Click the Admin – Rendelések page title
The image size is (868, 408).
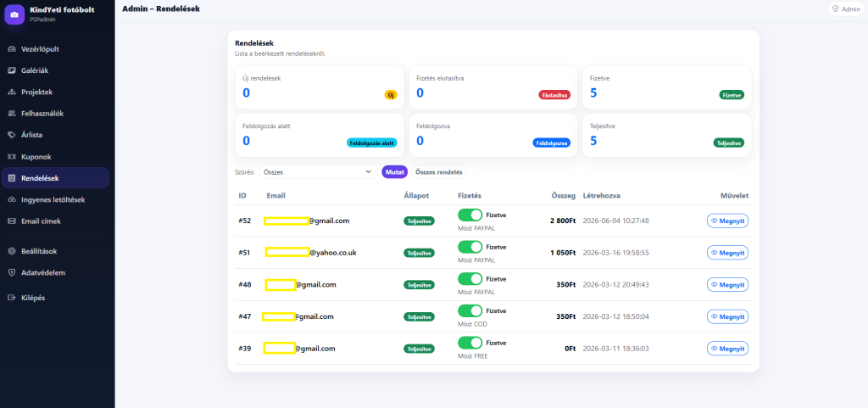(x=161, y=8)
